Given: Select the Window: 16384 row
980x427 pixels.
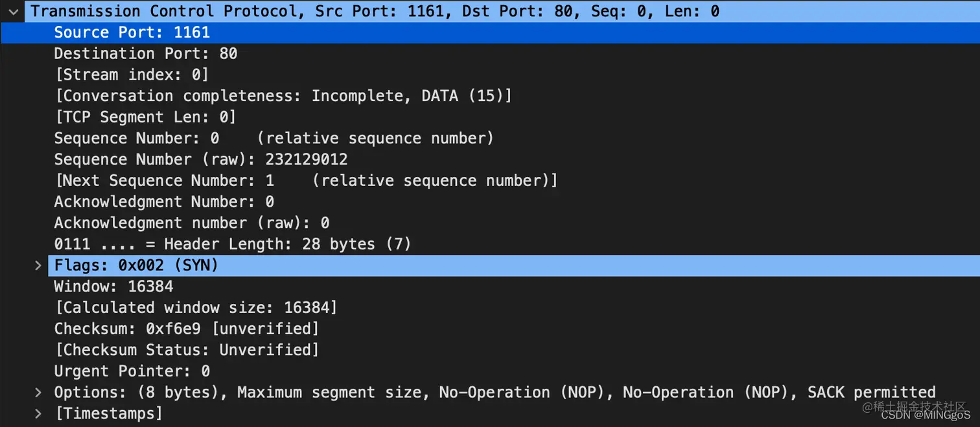Looking at the screenshot, I should coord(490,286).
